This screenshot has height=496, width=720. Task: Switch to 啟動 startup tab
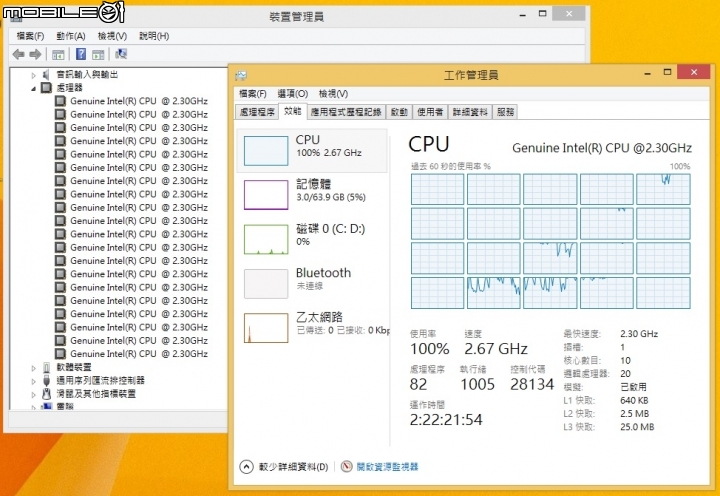click(399, 112)
